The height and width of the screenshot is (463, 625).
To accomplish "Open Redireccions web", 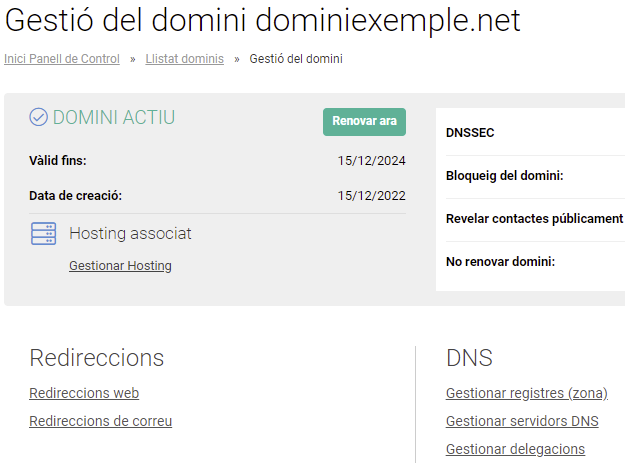I will (84, 393).
